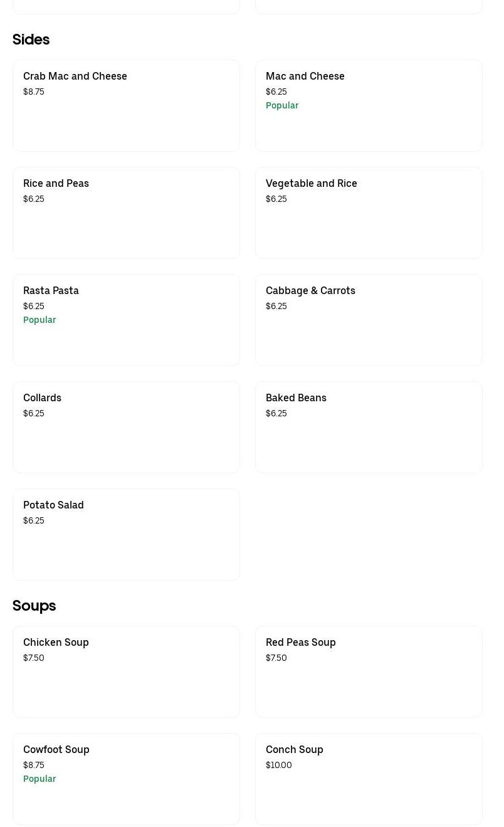Click the $10.00 price of Conch Soup
The image size is (504, 827).
click(279, 765)
